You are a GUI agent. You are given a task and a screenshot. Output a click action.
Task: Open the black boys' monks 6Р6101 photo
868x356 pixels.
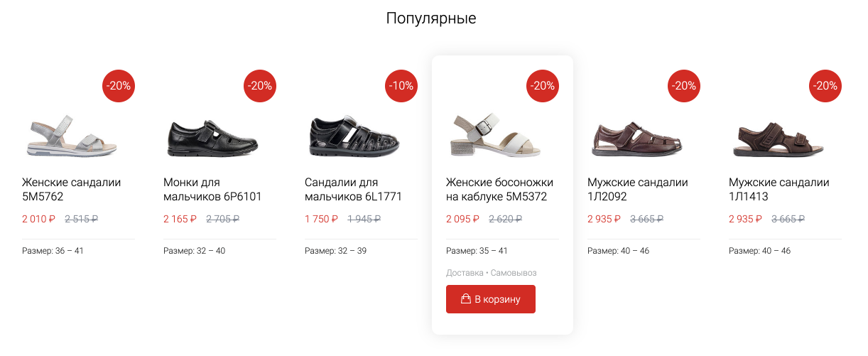tap(212, 136)
